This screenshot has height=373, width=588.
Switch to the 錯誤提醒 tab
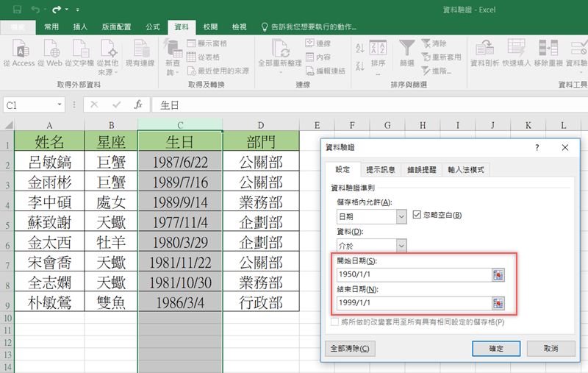click(x=421, y=170)
